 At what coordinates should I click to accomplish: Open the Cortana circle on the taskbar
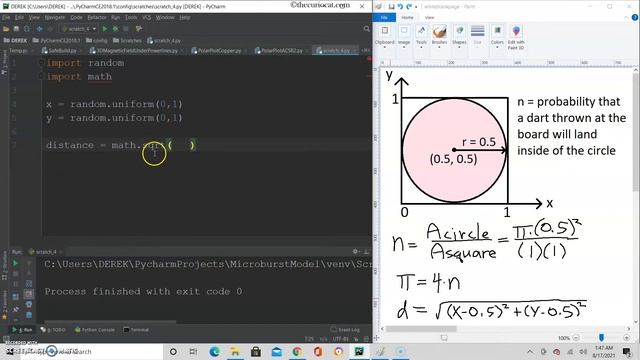click(173, 351)
